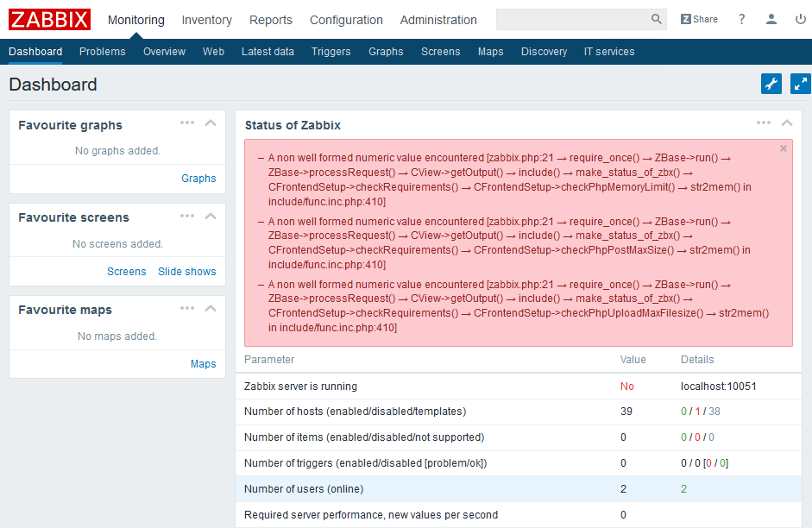Go to the Screens submenu tab
The height and width of the screenshot is (528, 812).
click(441, 52)
